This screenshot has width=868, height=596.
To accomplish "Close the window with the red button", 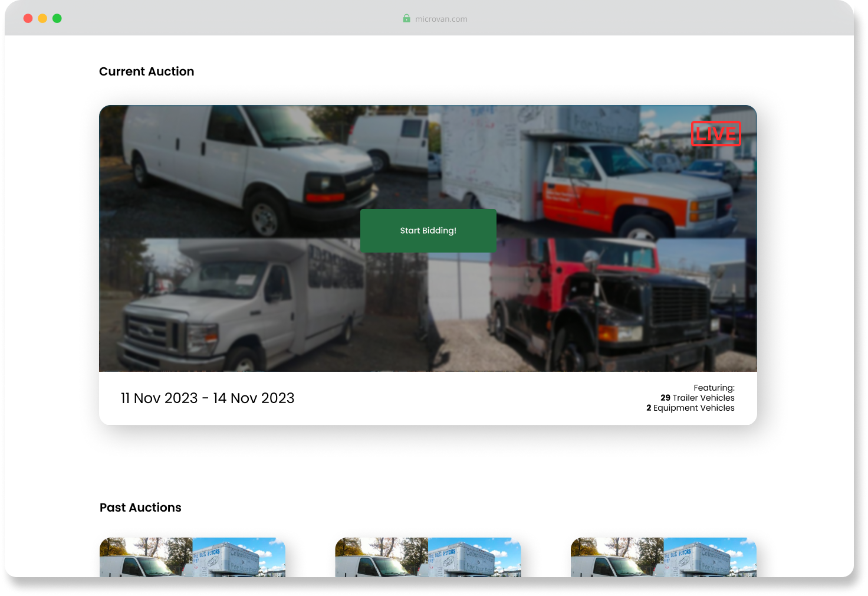I will [28, 18].
